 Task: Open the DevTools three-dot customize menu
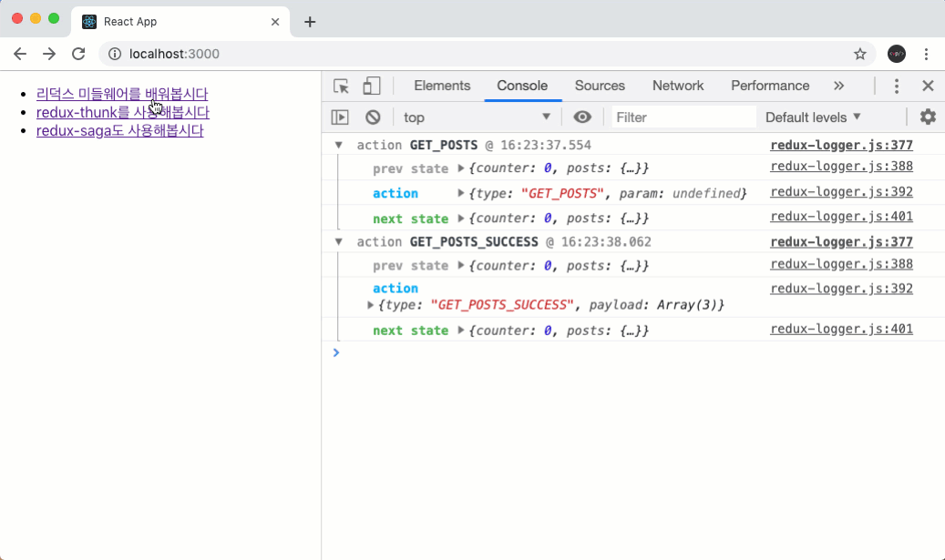(896, 87)
